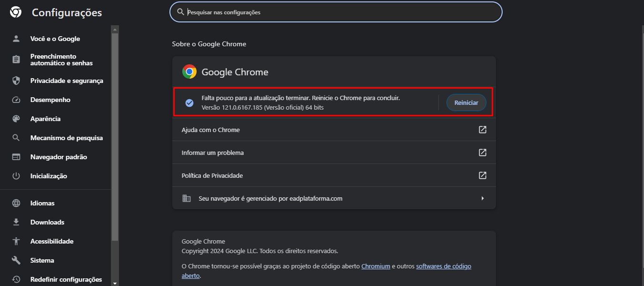
Task: Open Política de Privacidade row
Action: pos(334,175)
